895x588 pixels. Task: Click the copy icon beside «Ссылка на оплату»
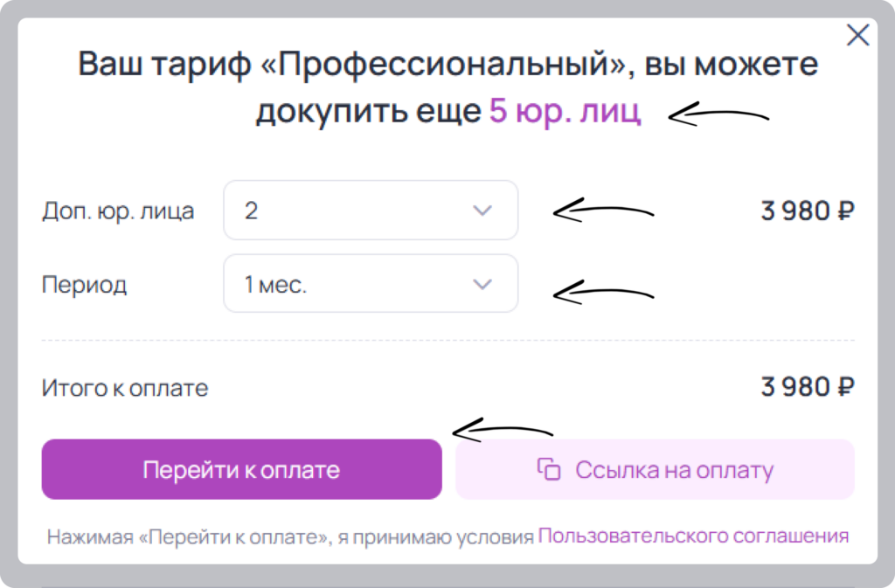pos(549,469)
